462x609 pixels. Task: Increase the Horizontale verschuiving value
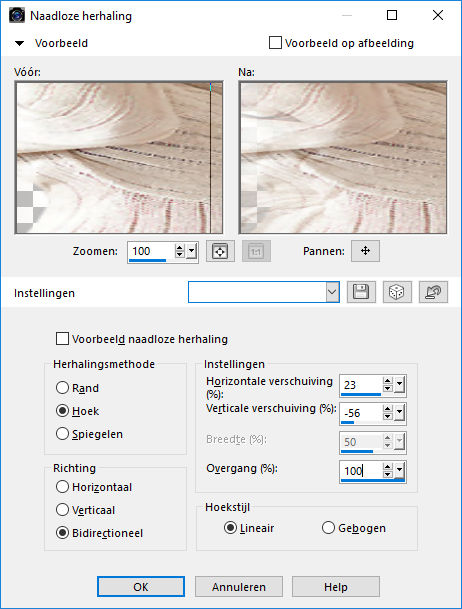pyautogui.click(x=387, y=381)
